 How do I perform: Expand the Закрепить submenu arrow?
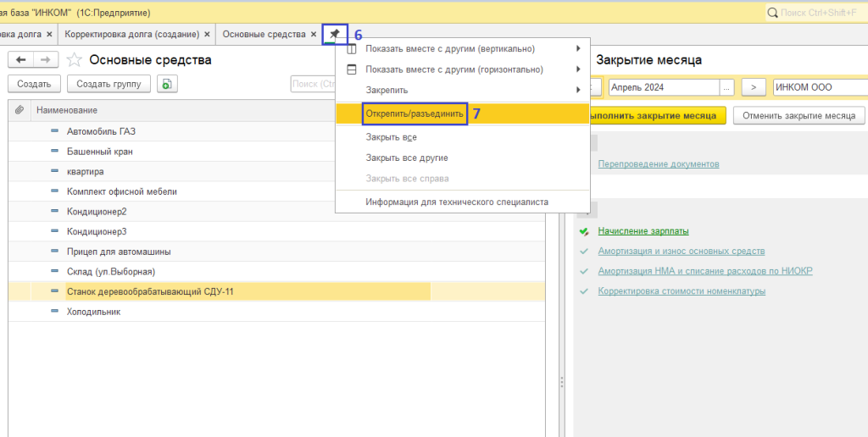(578, 90)
